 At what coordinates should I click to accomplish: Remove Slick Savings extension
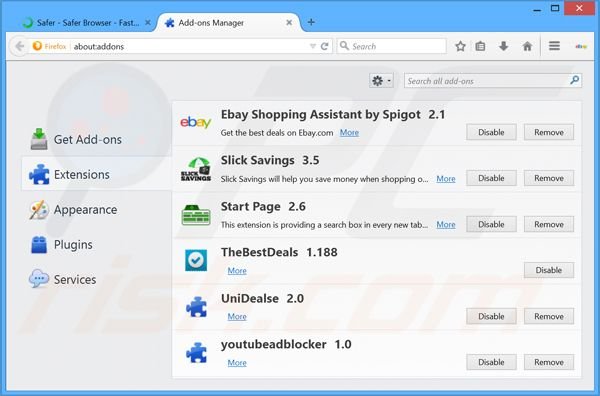click(549, 178)
